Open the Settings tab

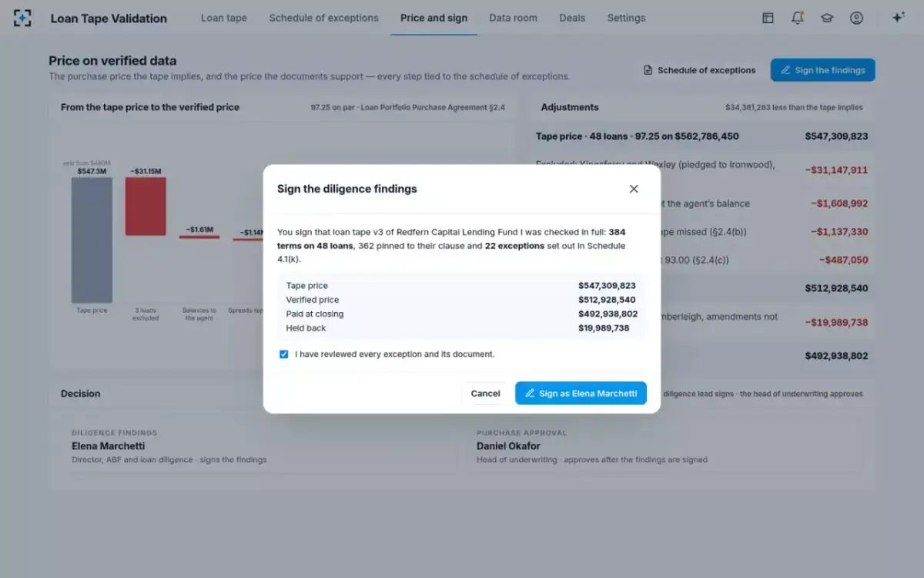coord(626,18)
